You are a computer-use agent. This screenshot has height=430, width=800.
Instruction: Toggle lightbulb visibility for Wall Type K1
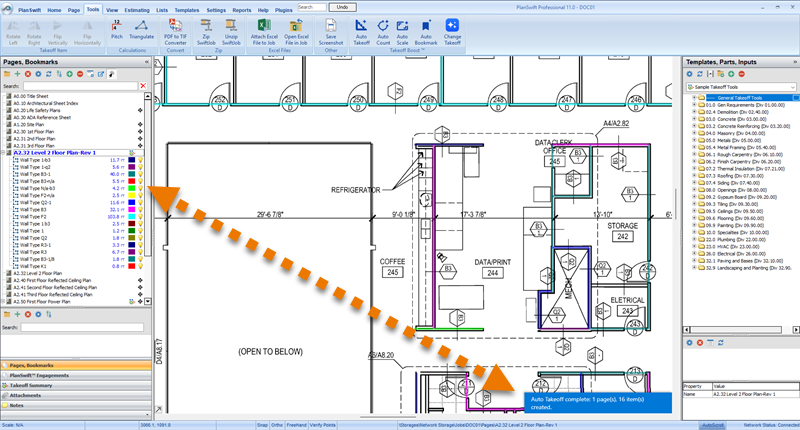coord(140,266)
